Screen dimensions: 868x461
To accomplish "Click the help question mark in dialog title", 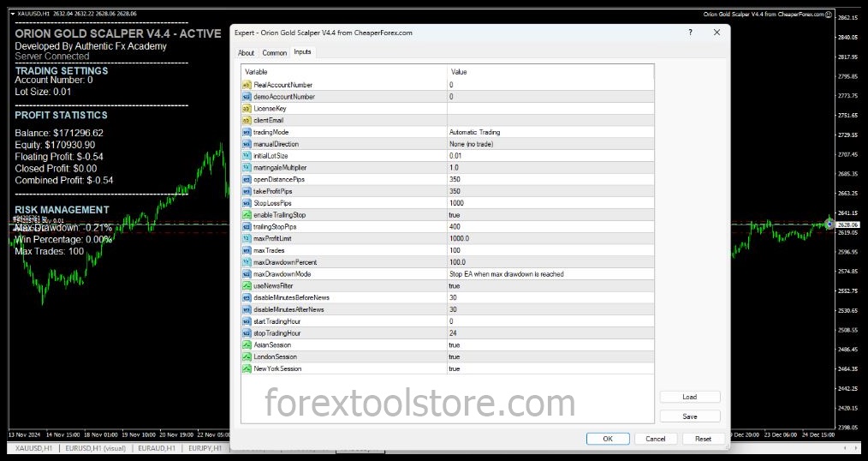I will 690,33.
